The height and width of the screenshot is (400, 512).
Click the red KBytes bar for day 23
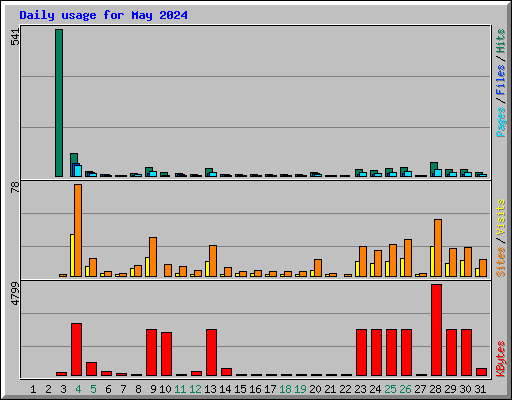pyautogui.click(x=361, y=352)
